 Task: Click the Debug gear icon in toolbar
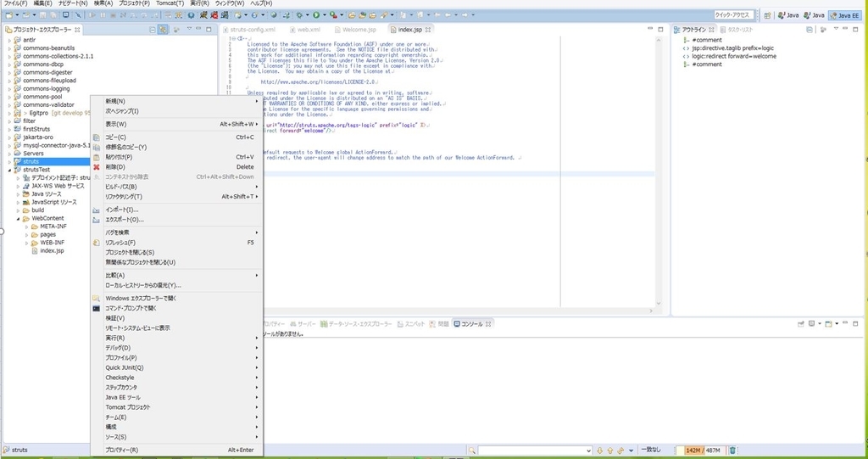pyautogui.click(x=299, y=15)
